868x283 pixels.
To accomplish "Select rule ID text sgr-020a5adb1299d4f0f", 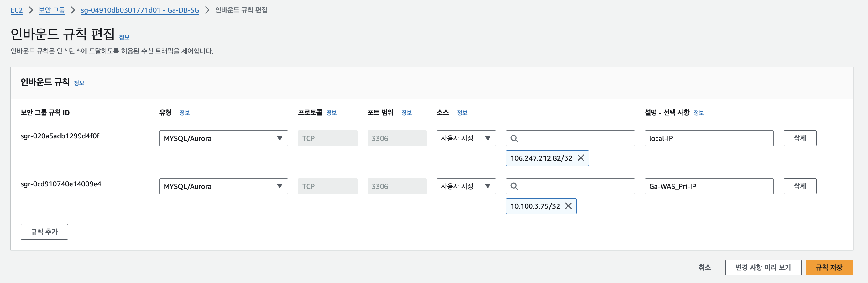I will (x=60, y=136).
